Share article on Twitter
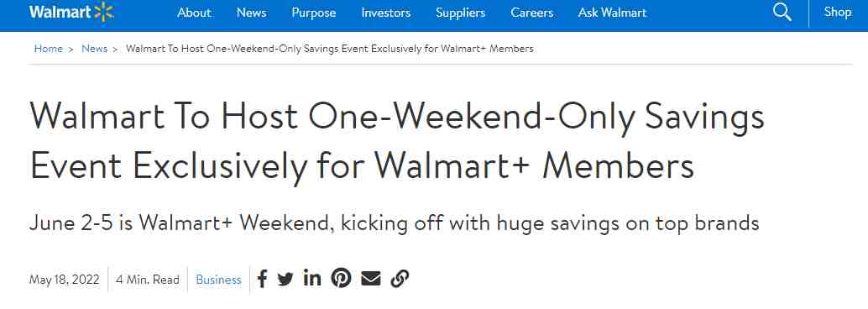Viewport: 868px width, 309px height. pos(285,279)
